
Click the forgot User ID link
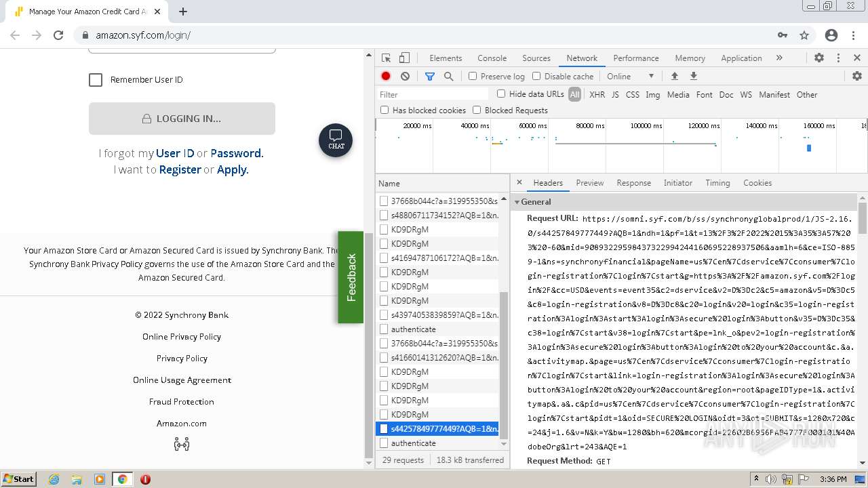(175, 153)
